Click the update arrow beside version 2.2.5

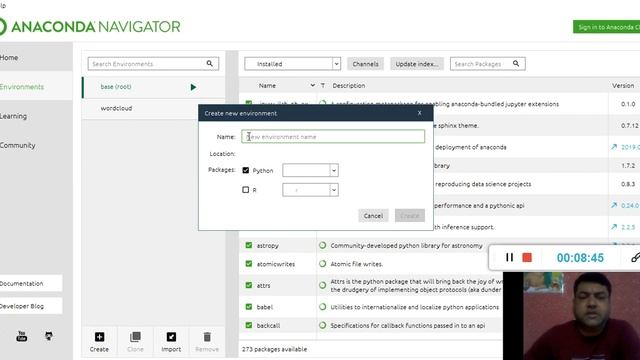coord(614,227)
